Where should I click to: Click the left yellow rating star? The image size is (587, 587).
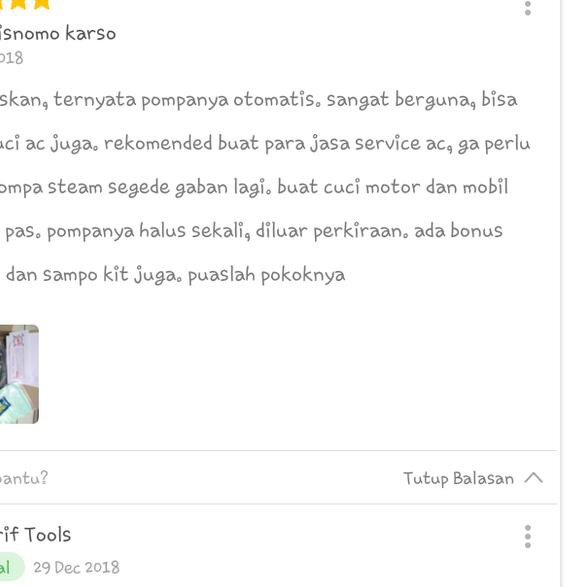click(18, 4)
